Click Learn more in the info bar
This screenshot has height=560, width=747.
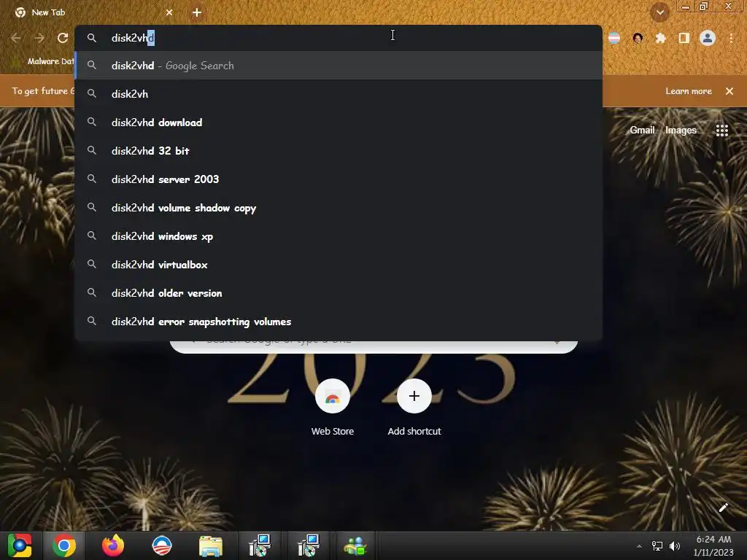coord(689,91)
